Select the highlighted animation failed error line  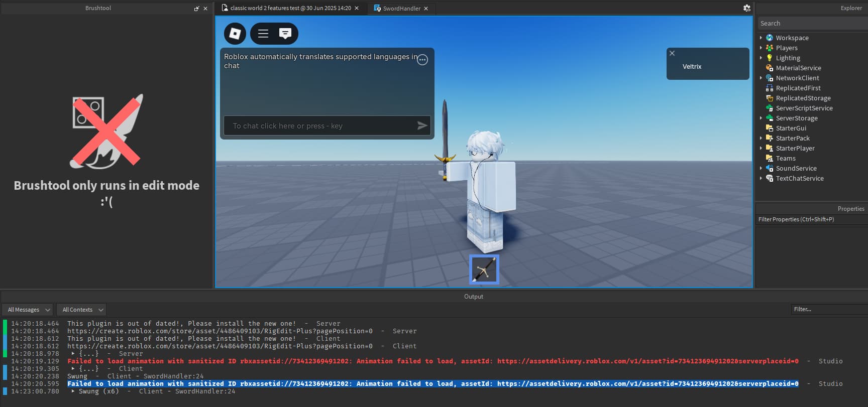point(433,383)
